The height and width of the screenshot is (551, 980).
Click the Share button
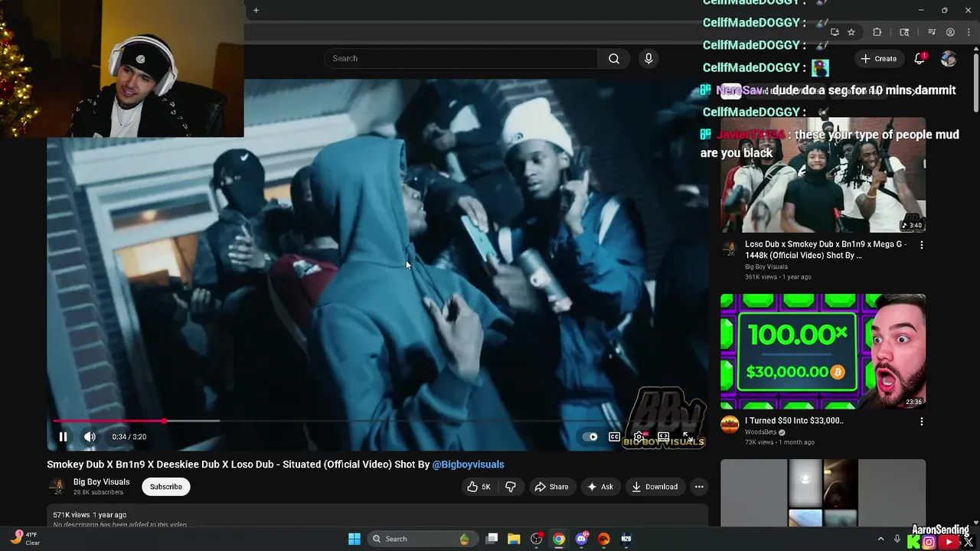click(551, 487)
